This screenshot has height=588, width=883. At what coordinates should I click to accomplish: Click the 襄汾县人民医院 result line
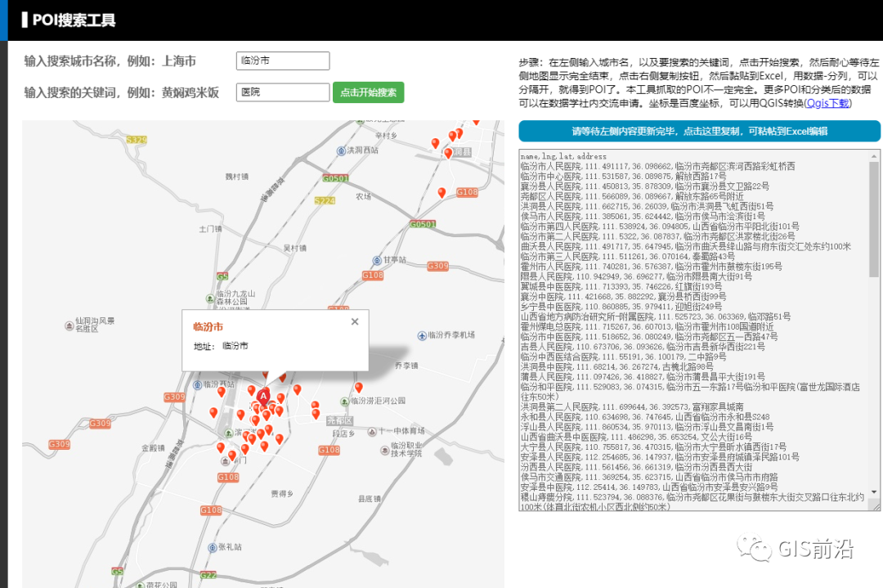pyautogui.click(x=645, y=186)
